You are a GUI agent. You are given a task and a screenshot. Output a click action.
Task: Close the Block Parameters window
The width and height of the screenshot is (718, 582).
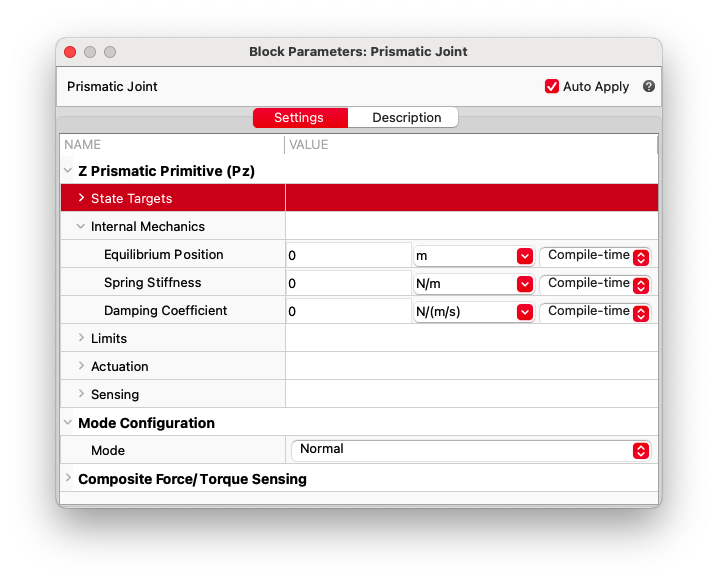click(70, 52)
